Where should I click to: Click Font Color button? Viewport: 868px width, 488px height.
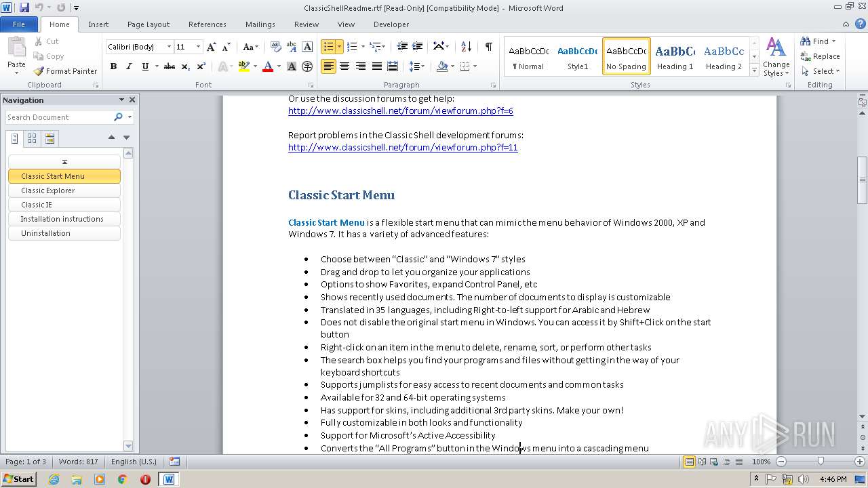[268, 66]
